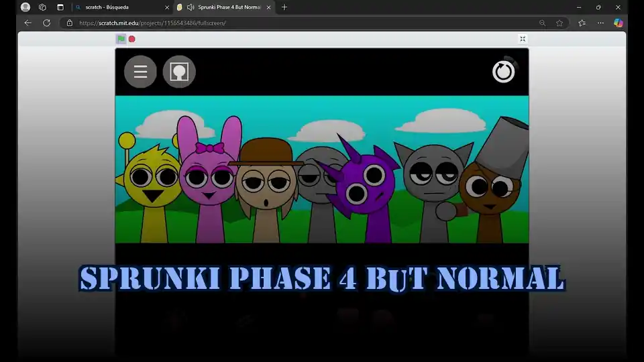Close the Sprunki Phase 4 tab

point(268,7)
